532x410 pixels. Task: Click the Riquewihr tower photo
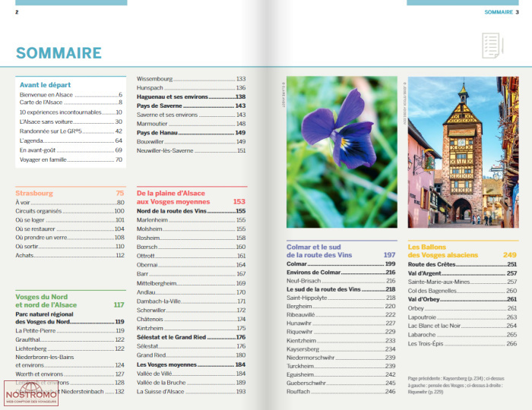463,152
